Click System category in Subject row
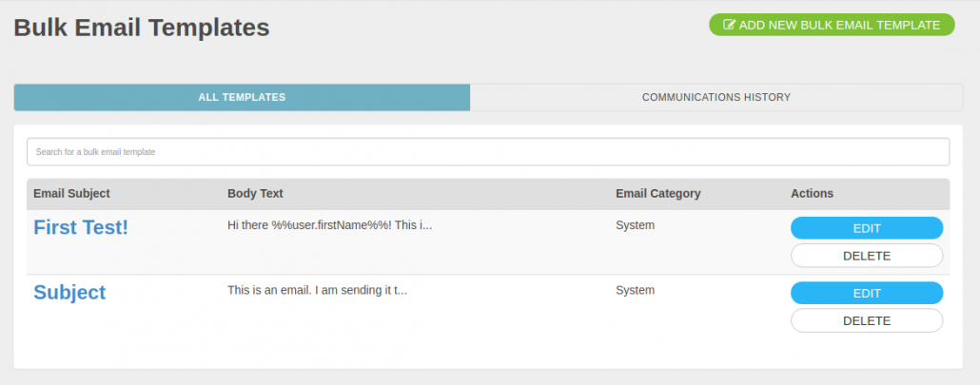This screenshot has width=980, height=385. tap(635, 290)
